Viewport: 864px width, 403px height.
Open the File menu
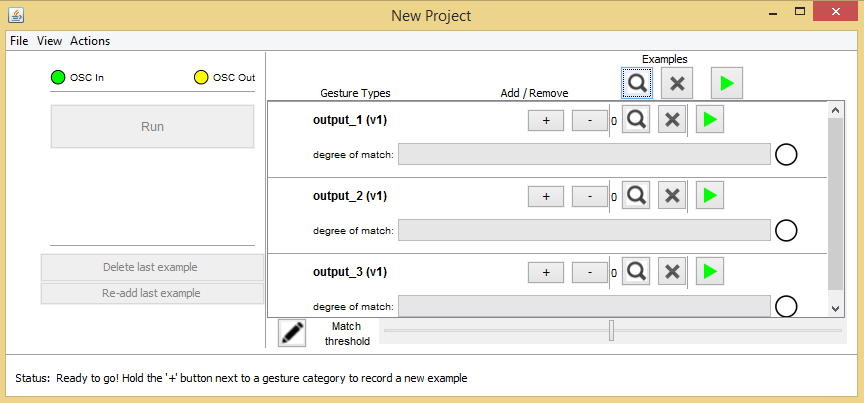pyautogui.click(x=19, y=41)
